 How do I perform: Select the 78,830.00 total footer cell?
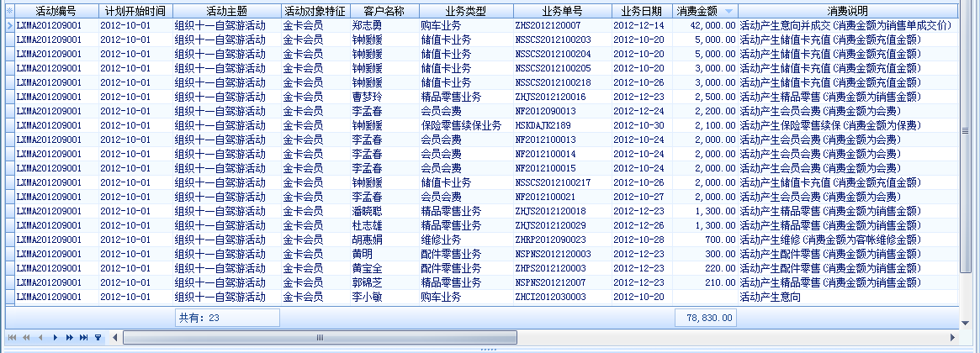(706, 318)
